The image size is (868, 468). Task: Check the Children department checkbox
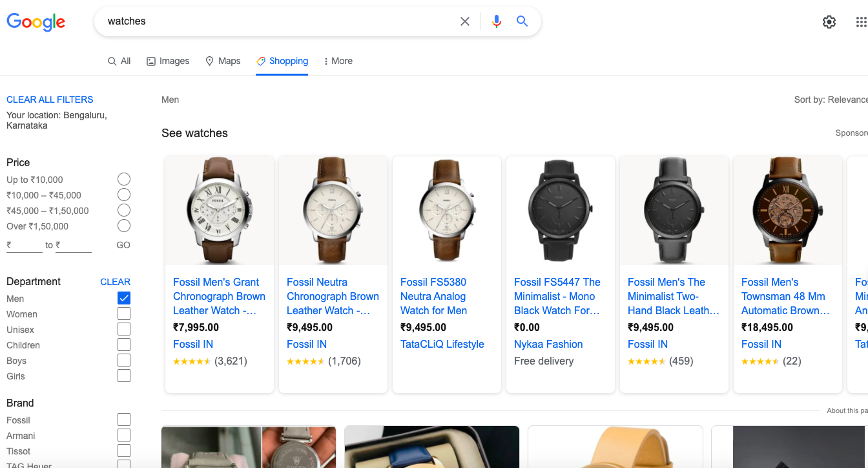pos(124,345)
